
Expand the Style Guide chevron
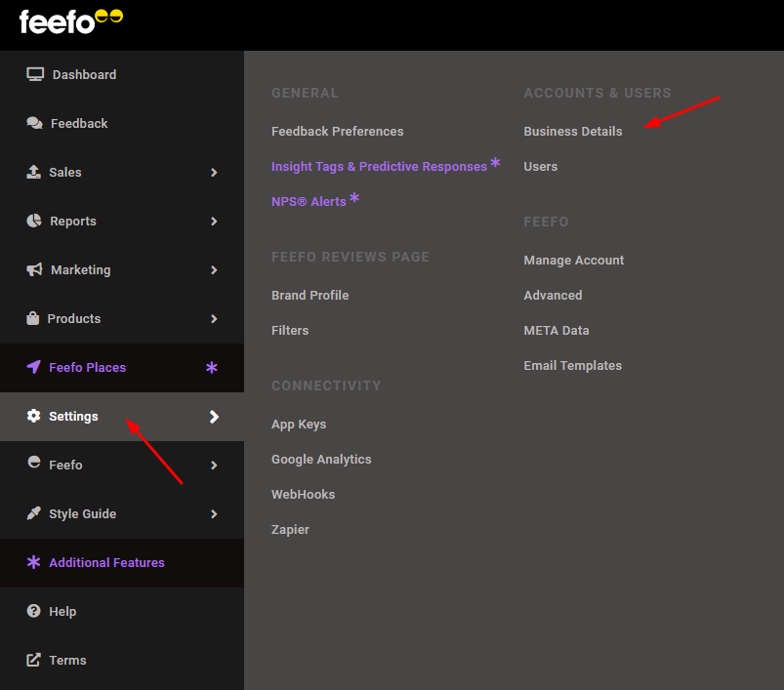(214, 514)
